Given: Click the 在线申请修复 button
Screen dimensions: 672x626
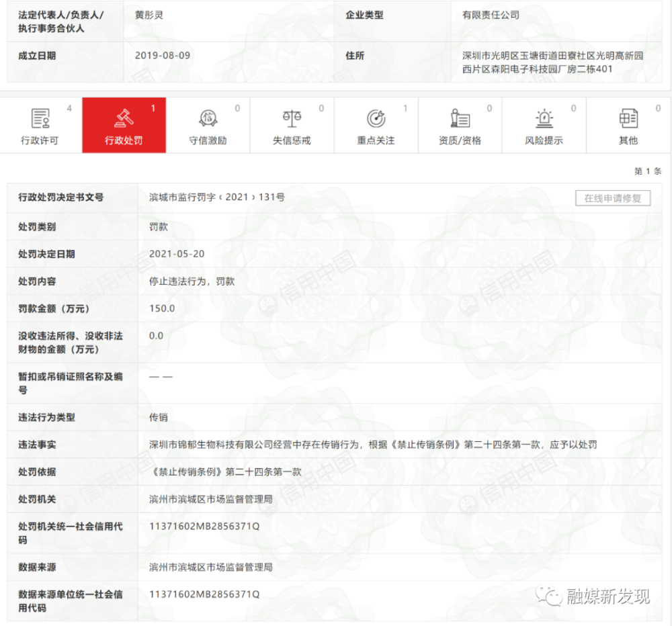Looking at the screenshot, I should 613,198.
